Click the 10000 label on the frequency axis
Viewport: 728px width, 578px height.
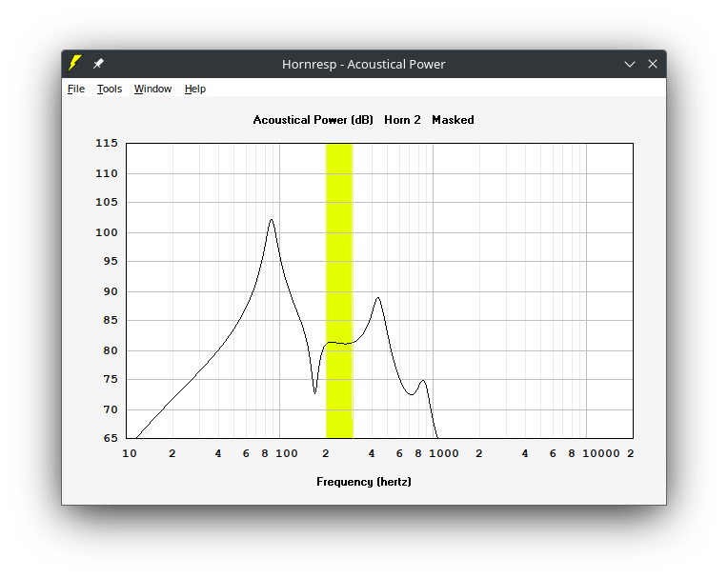point(601,453)
